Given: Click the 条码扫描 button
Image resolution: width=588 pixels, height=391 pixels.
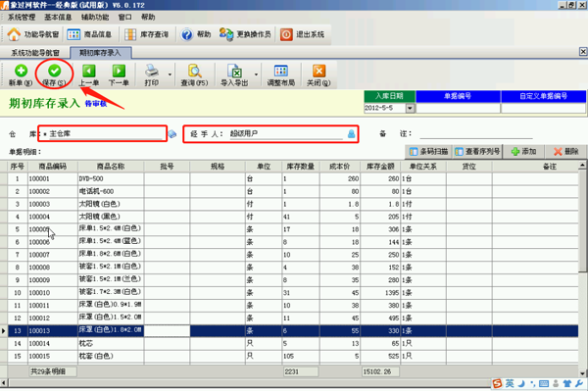Looking at the screenshot, I should [x=428, y=152].
